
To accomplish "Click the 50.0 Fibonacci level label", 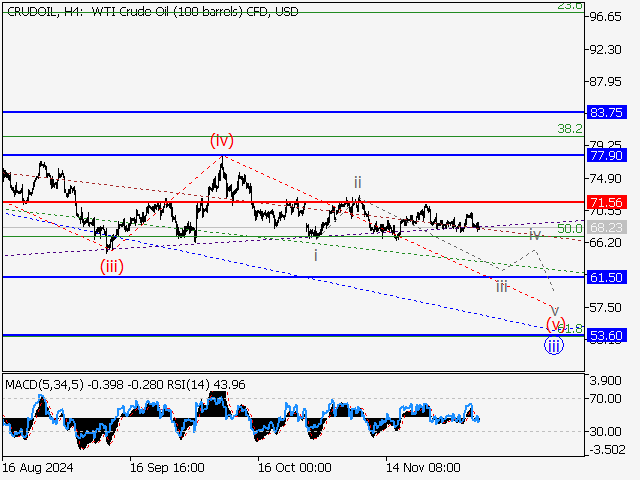I will tap(569, 229).
